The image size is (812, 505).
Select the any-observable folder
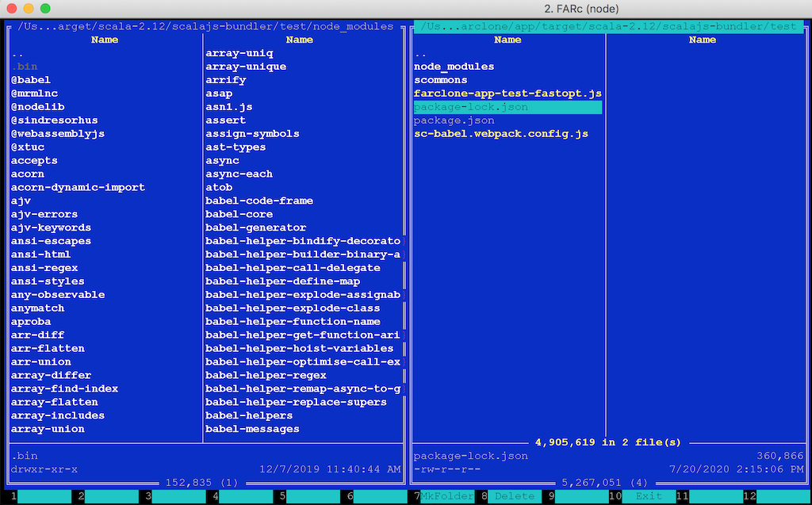(x=58, y=295)
